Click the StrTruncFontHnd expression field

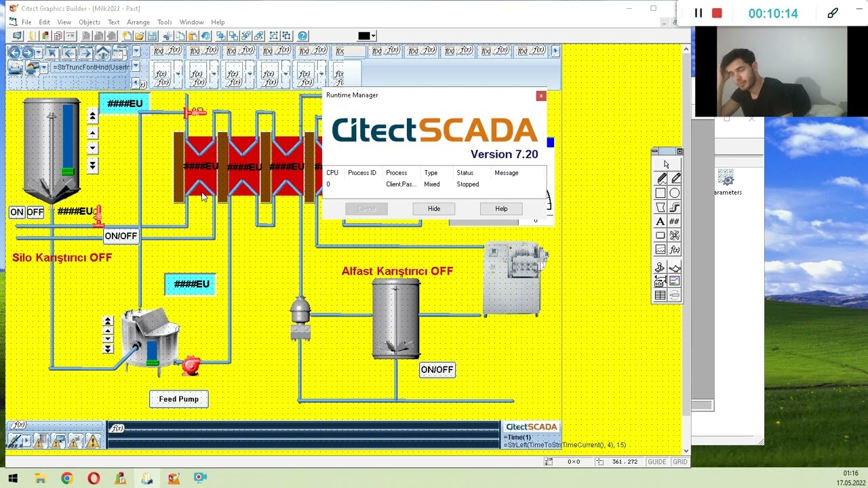click(x=90, y=67)
